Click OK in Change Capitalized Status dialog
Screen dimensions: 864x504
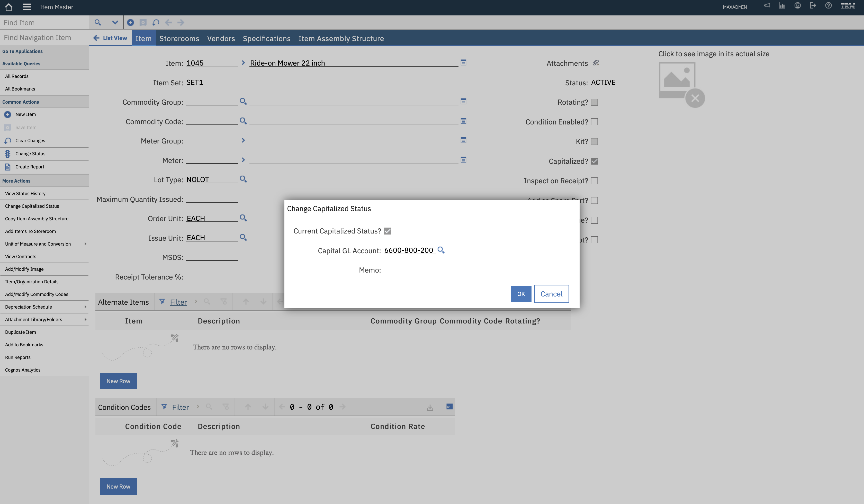(521, 294)
